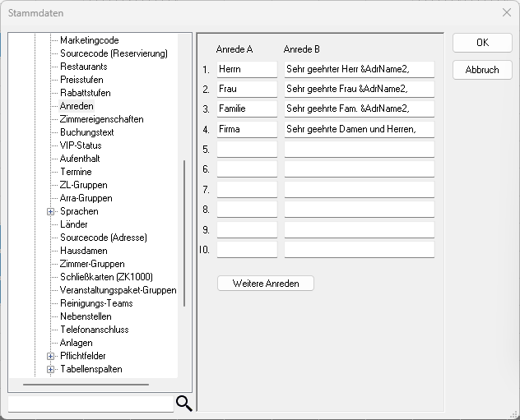Click Anrede A field containing Firma
The height and width of the screenshot is (420, 520).
point(247,129)
